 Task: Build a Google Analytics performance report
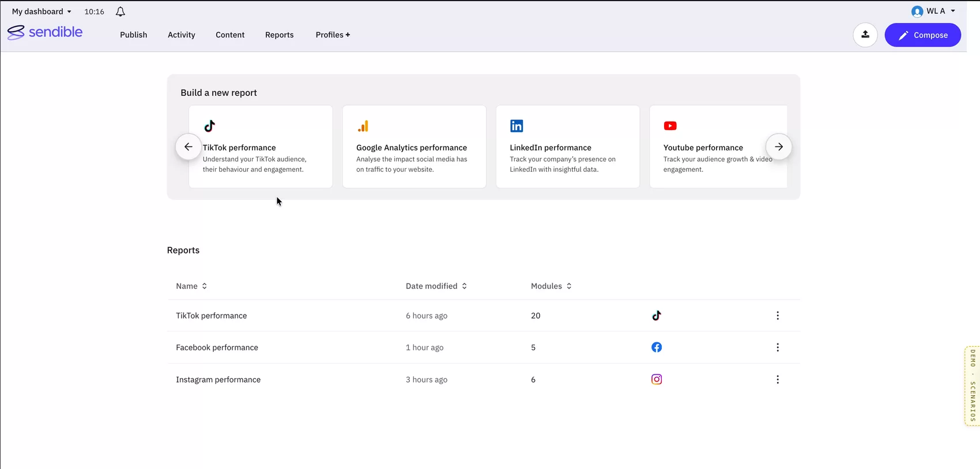pyautogui.click(x=414, y=146)
